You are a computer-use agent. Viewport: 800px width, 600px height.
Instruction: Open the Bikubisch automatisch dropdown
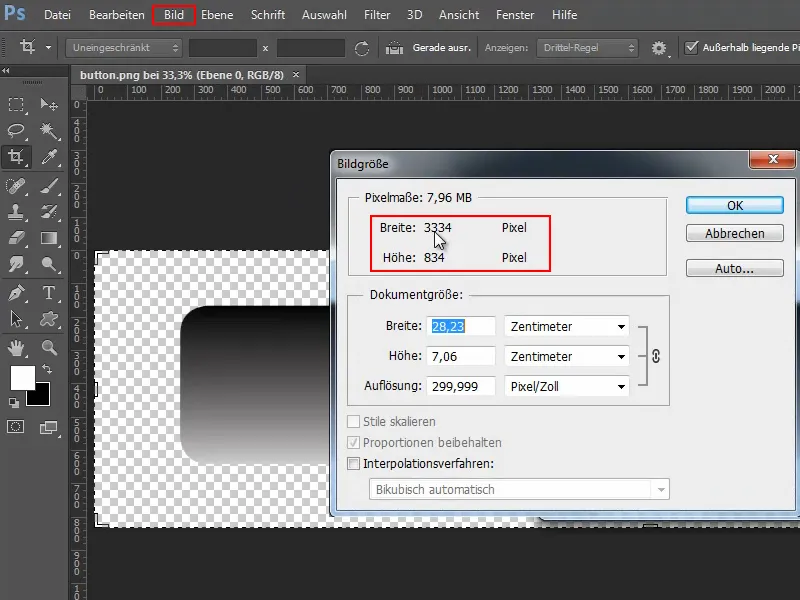[519, 489]
